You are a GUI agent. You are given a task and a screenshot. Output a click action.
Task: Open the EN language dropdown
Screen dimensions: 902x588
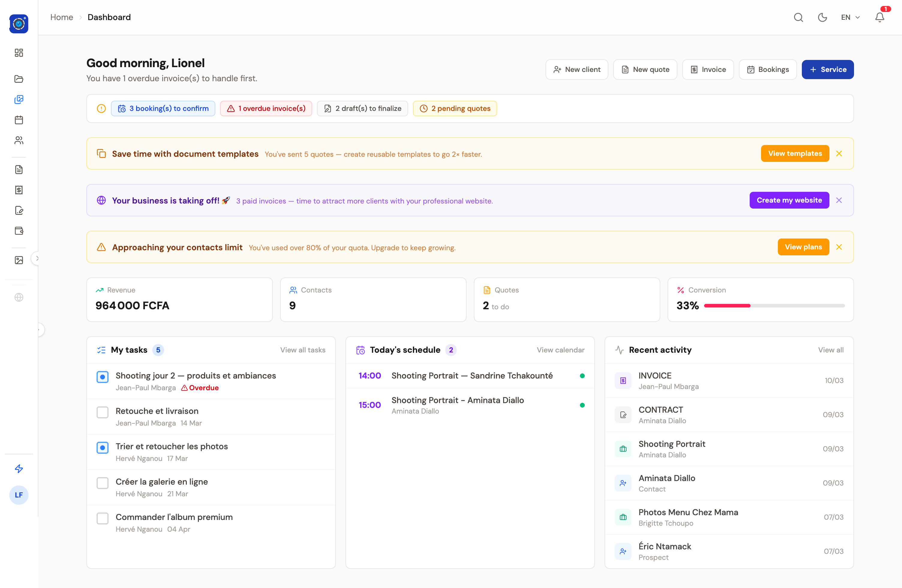point(850,17)
